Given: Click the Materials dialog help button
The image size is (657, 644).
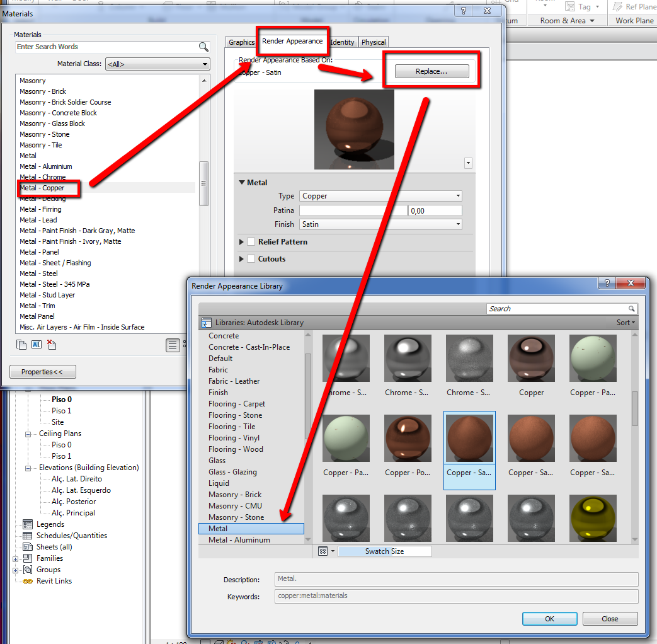Looking at the screenshot, I should click(x=464, y=11).
